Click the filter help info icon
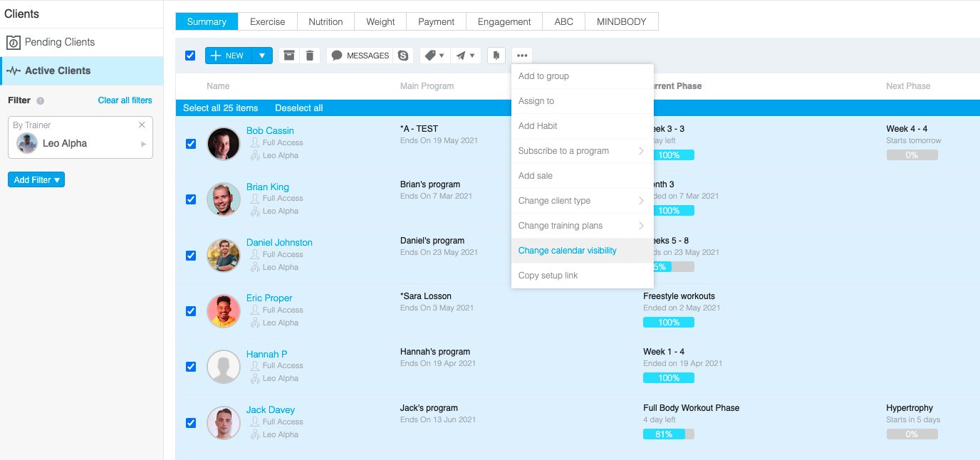This screenshot has height=460, width=980. tap(41, 101)
